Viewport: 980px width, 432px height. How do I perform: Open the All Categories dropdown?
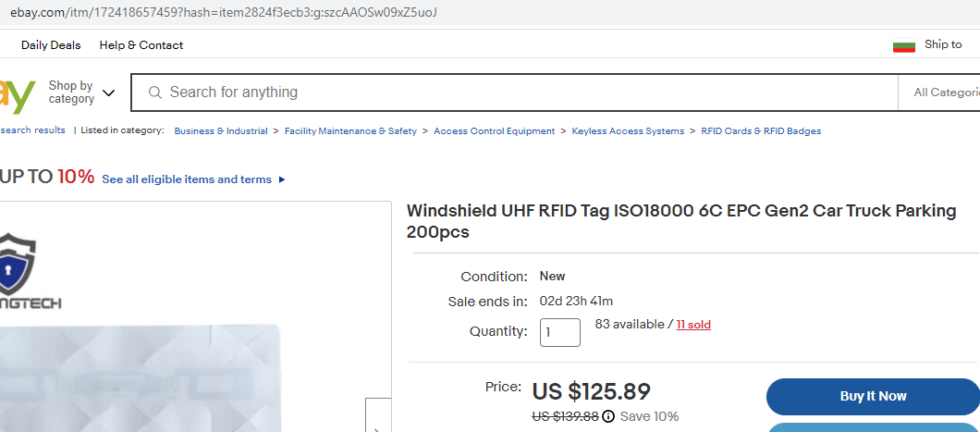pyautogui.click(x=945, y=93)
